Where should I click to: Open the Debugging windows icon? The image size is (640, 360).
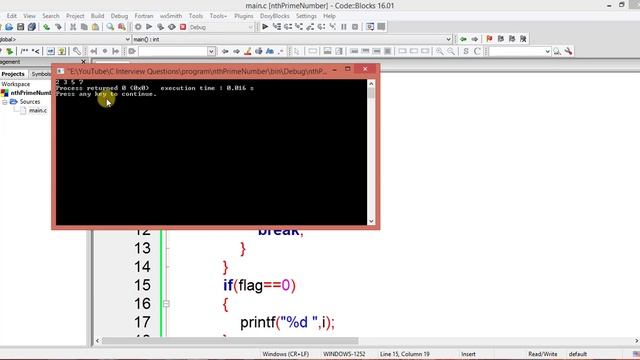click(x=370, y=27)
